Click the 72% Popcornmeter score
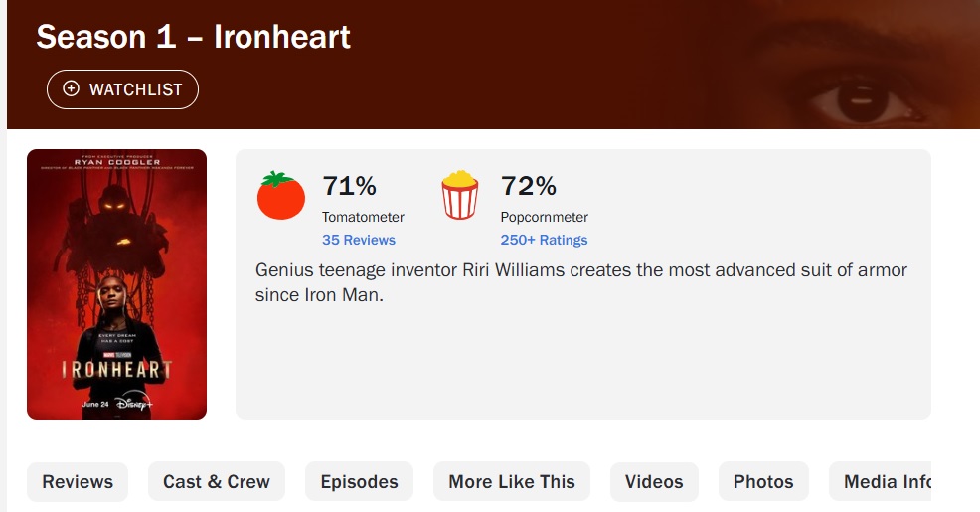Screen dimensions: 980x512 529,186
